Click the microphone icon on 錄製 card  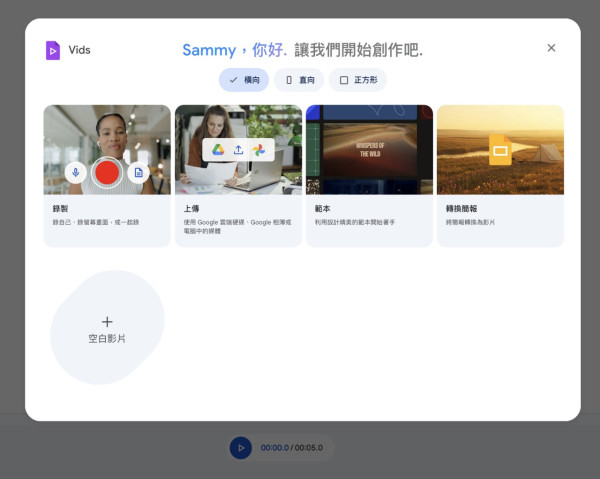click(75, 173)
